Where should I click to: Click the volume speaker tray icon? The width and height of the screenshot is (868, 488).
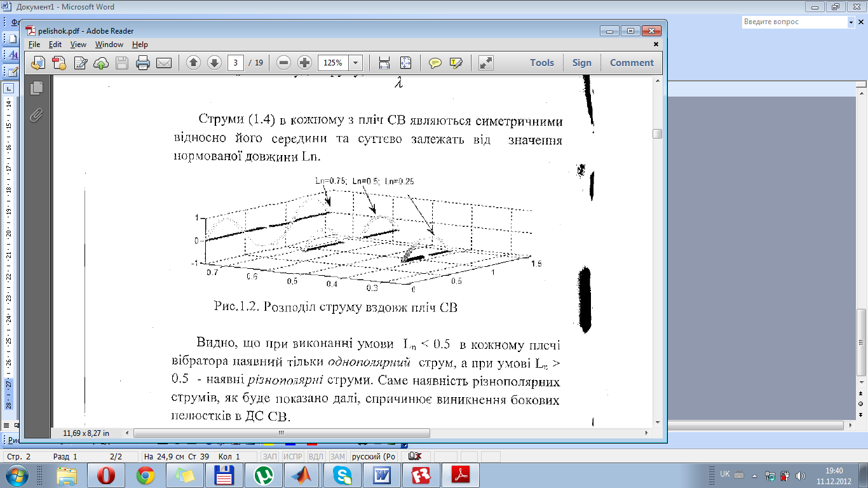tap(801, 475)
